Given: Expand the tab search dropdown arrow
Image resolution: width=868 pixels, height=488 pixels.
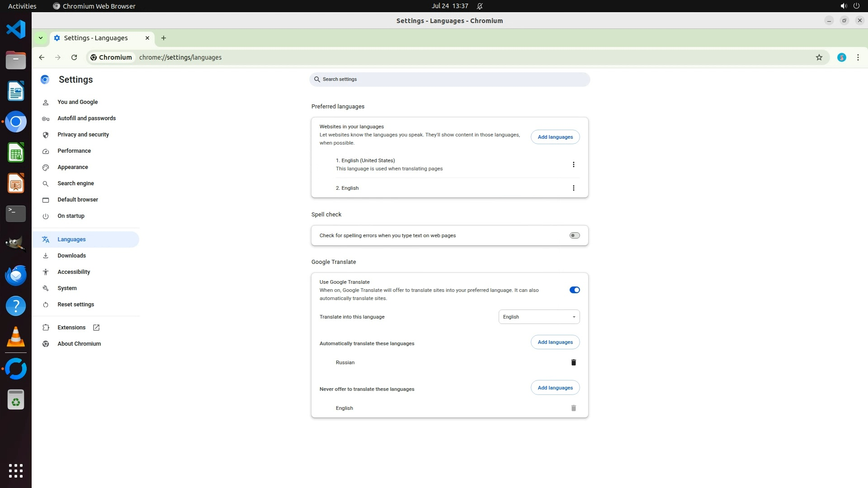Looking at the screenshot, I should [41, 38].
